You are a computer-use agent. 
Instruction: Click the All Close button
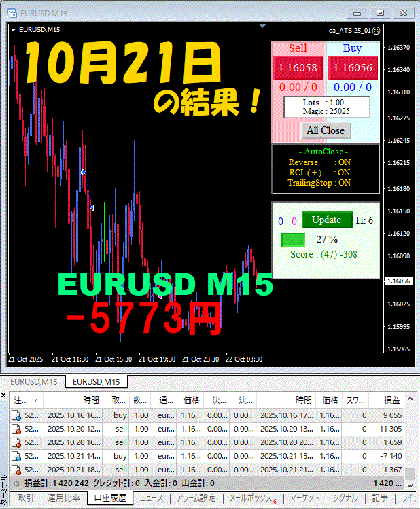(326, 130)
